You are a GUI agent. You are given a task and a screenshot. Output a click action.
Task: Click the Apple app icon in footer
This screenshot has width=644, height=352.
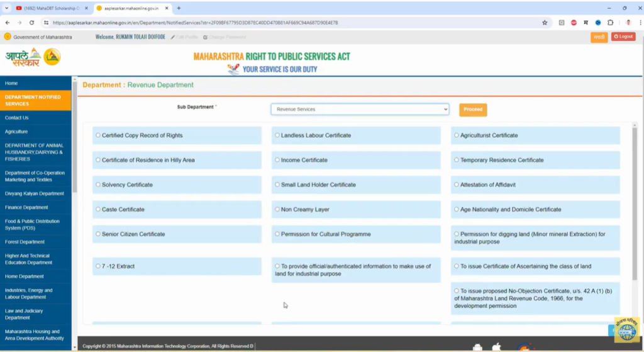(x=497, y=347)
